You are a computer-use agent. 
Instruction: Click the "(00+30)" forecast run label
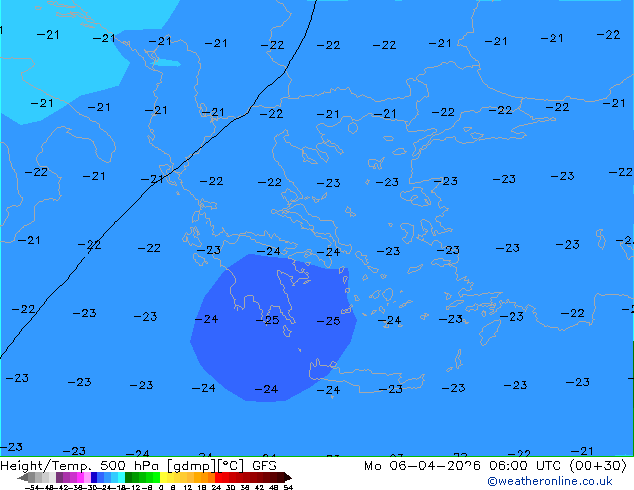[x=598, y=466]
